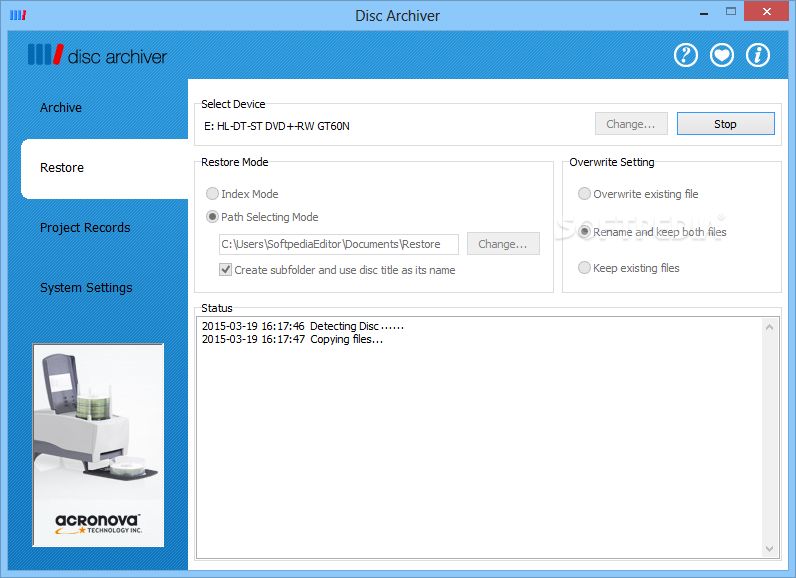Click the status log scroll up arrow
The image size is (796, 578).
click(x=770, y=327)
